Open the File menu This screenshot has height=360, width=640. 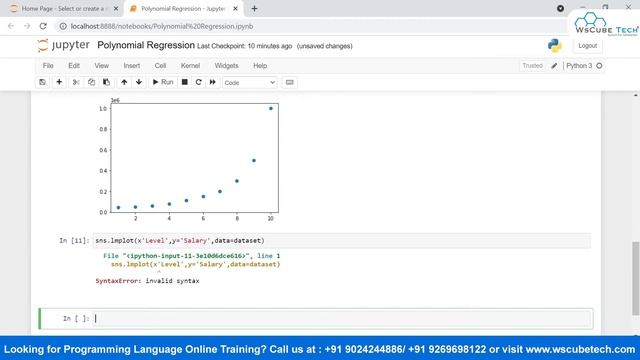[x=48, y=66]
